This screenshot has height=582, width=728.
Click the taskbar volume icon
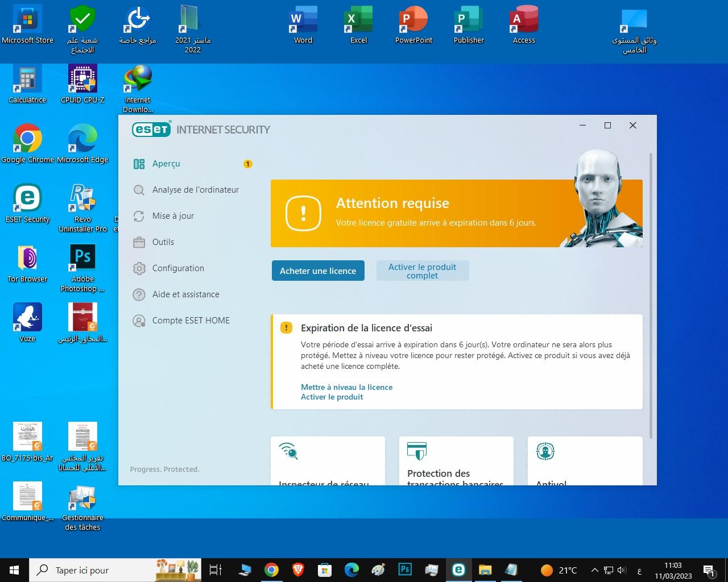(x=621, y=570)
